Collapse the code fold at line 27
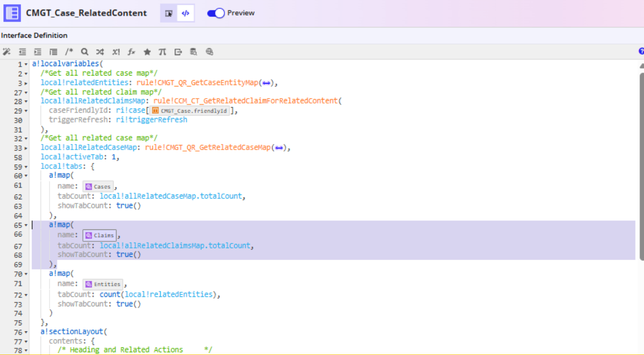This screenshot has width=644, height=355. pyautogui.click(x=26, y=93)
